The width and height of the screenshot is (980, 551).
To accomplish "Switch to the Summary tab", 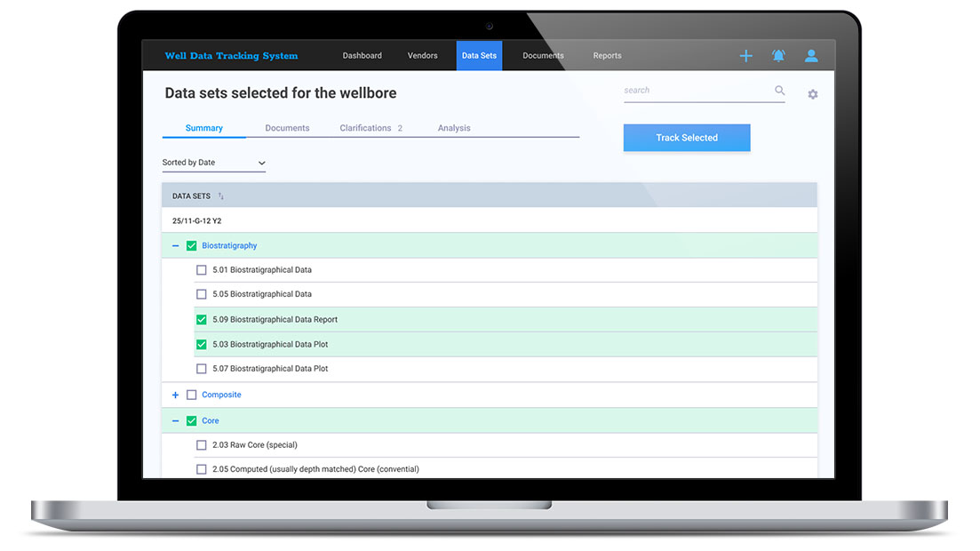I will [x=203, y=128].
